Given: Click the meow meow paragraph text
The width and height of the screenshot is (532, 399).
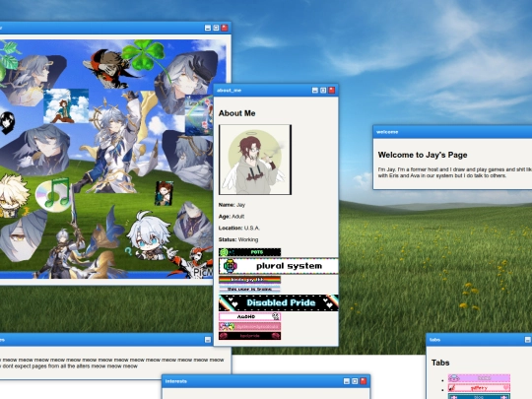Looking at the screenshot, I should [x=112, y=363].
